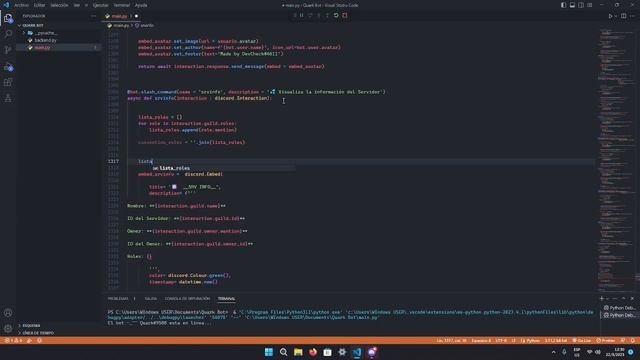
Task: Click the Run Python File play icon
Action: (x=610, y=16)
